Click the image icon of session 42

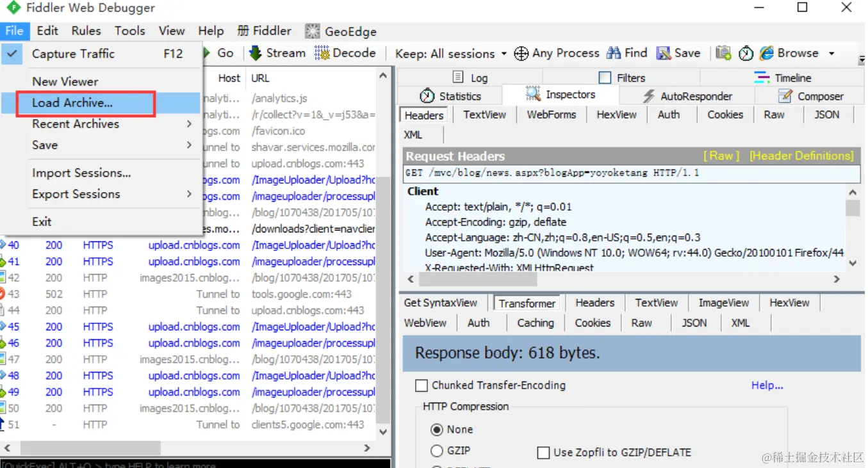coord(3,278)
